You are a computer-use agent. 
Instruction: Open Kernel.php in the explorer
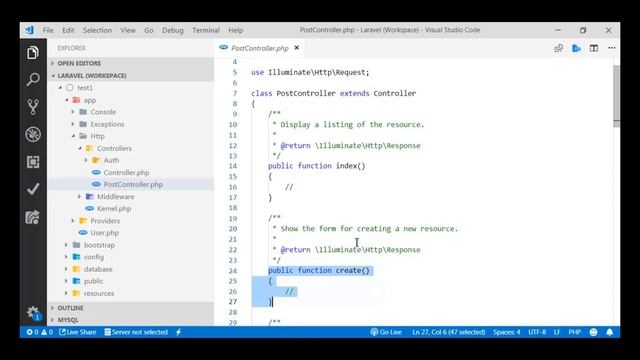pyautogui.click(x=130, y=208)
